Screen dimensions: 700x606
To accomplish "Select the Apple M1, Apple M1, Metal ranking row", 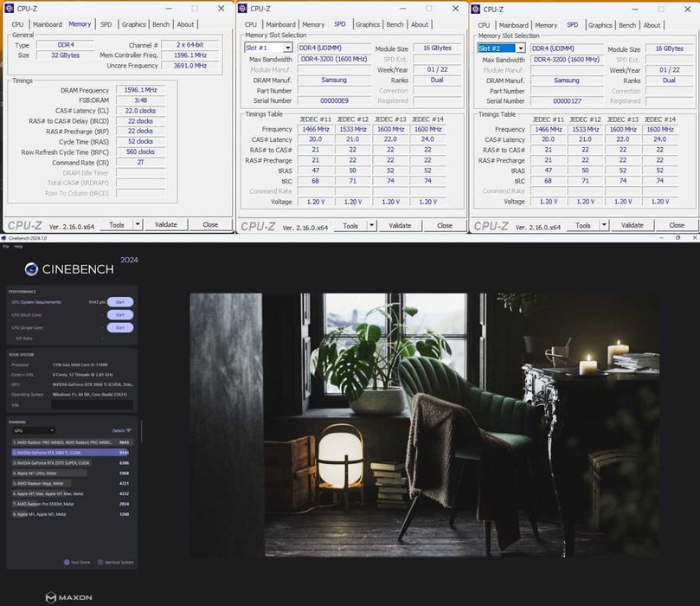I will coord(71,514).
